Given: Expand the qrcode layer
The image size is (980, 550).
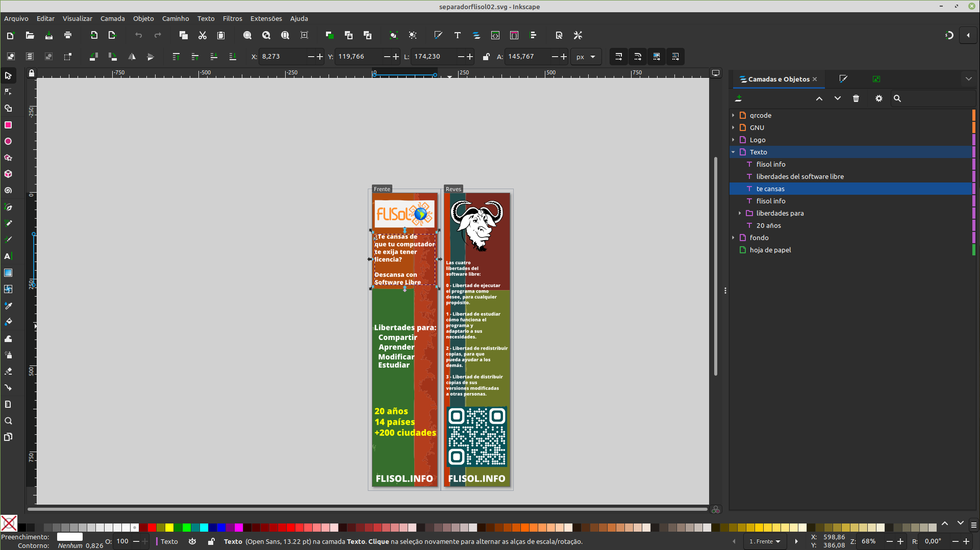Looking at the screenshot, I should point(733,115).
